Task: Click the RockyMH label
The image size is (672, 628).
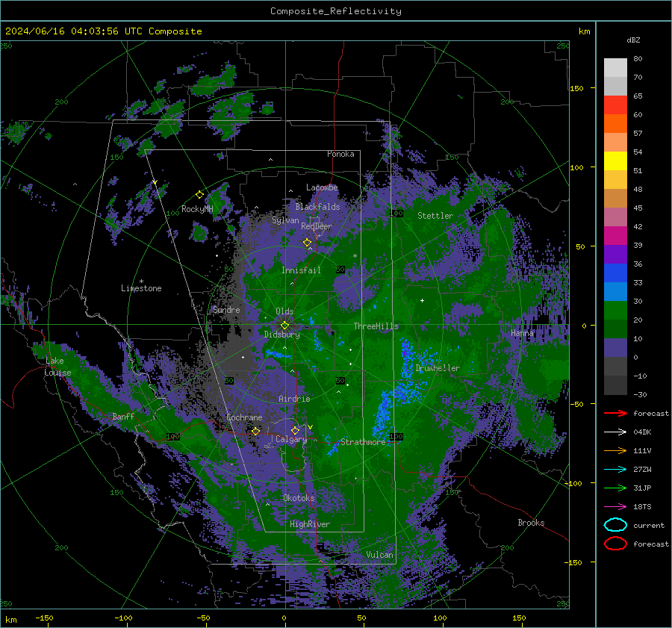Action: (197, 209)
